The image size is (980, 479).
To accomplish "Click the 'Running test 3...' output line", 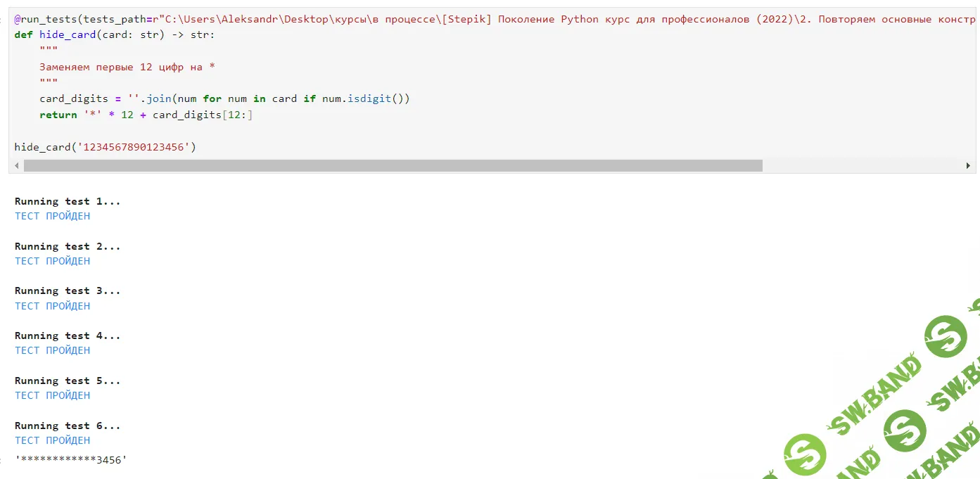I will point(68,290).
